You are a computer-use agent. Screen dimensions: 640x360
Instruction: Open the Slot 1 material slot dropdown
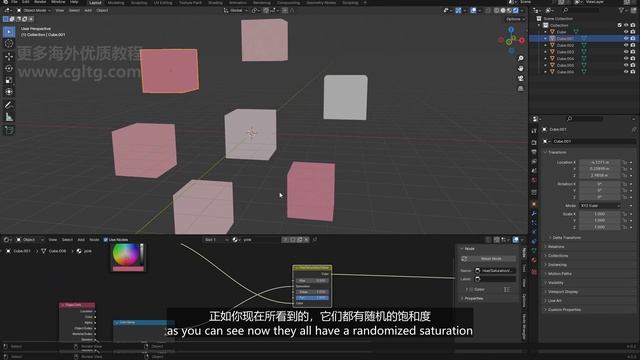pyautogui.click(x=216, y=240)
